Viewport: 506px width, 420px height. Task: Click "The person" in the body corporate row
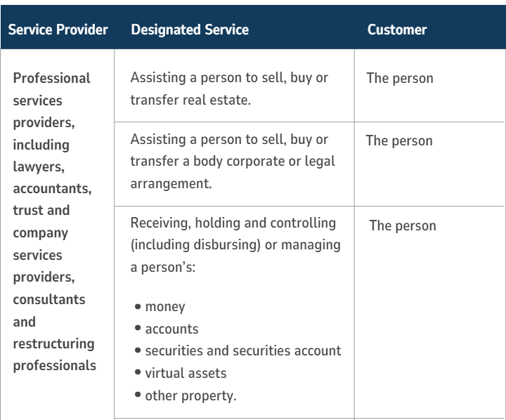[401, 140]
